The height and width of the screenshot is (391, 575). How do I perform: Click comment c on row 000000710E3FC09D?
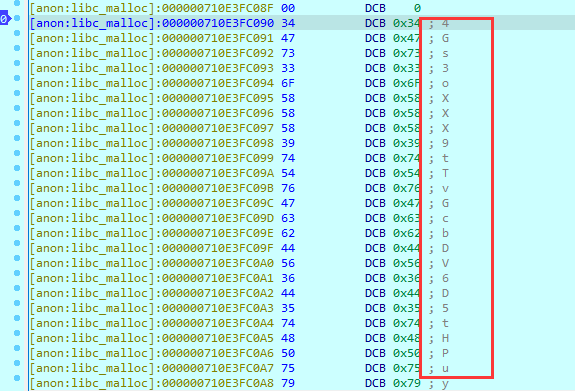[445, 218]
